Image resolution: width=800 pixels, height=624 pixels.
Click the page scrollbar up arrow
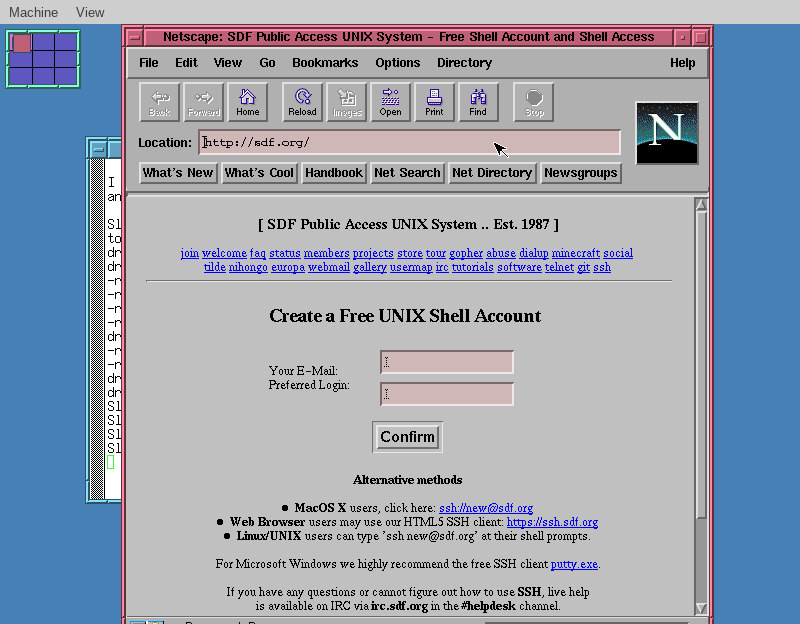(x=701, y=205)
